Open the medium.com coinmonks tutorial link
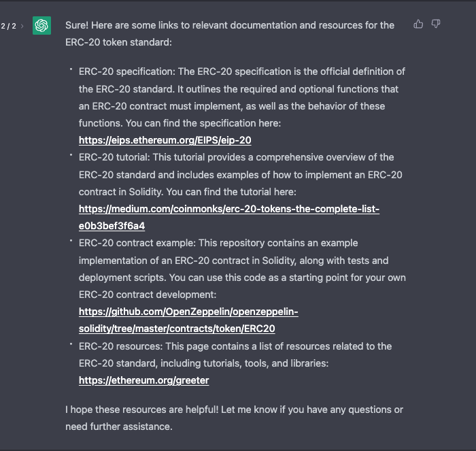 [229, 209]
